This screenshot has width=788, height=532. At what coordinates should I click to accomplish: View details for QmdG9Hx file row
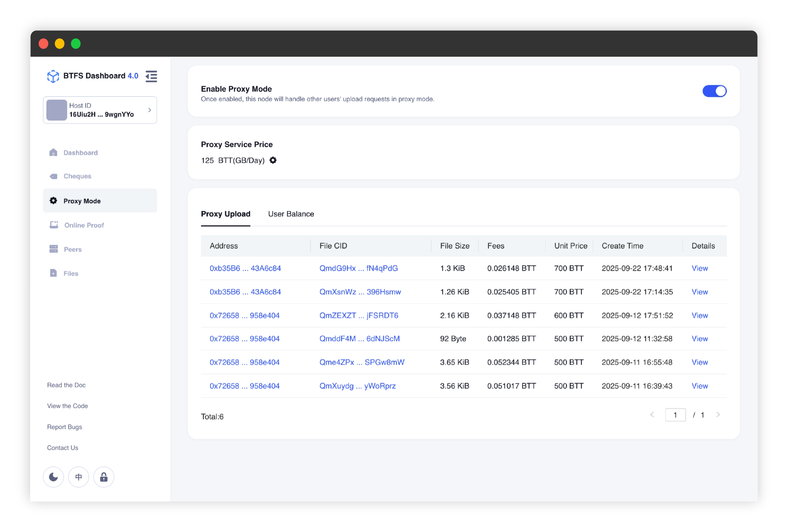[699, 268]
